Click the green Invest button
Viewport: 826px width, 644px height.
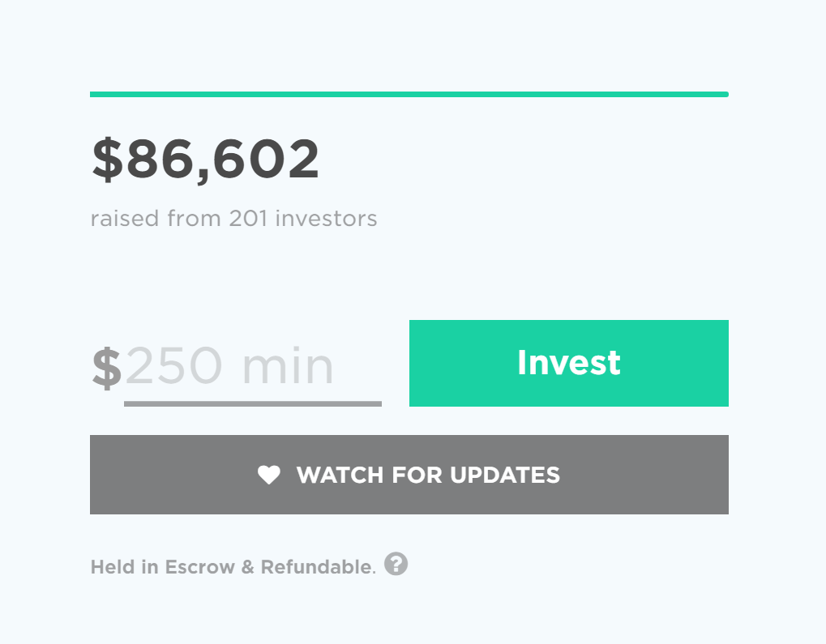pos(569,363)
